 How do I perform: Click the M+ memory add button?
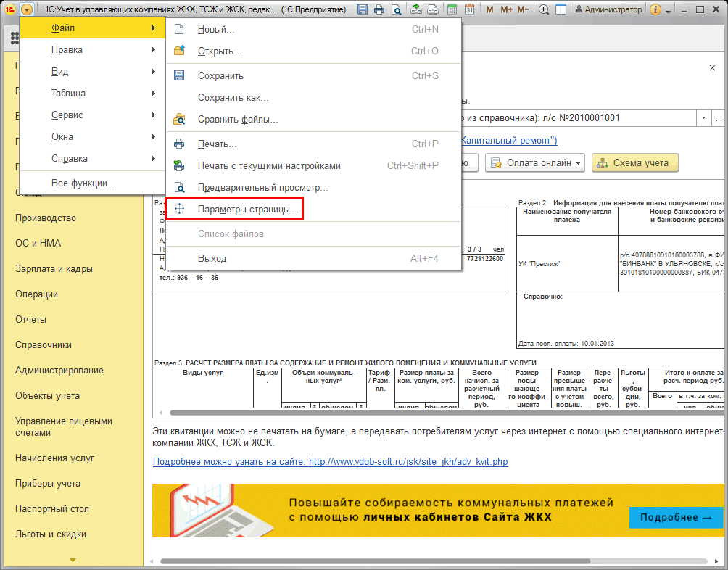click(506, 9)
